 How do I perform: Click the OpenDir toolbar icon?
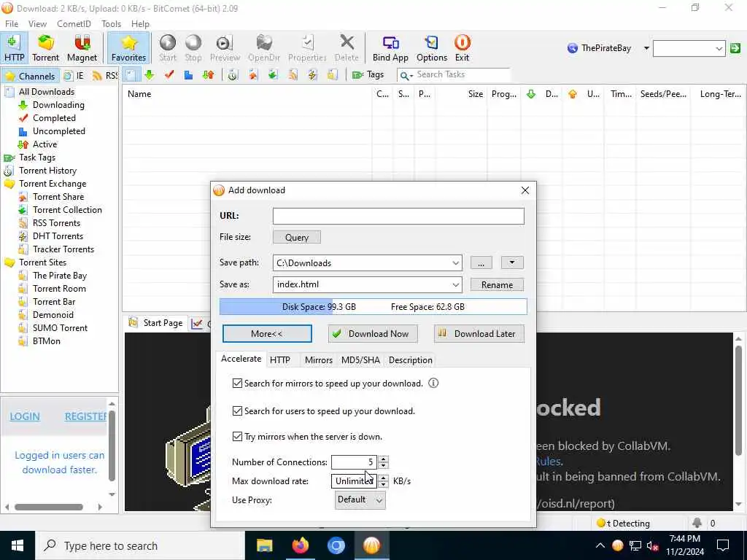[264, 47]
